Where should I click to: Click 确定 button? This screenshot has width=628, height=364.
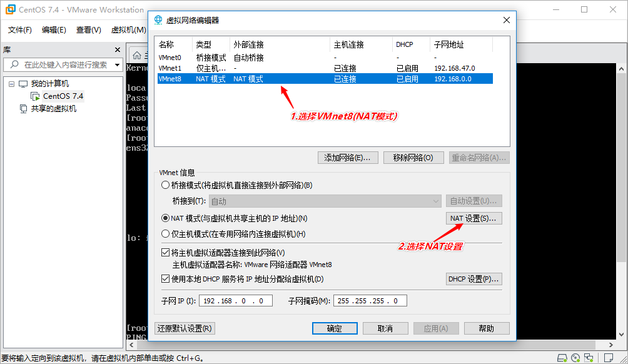[335, 328]
